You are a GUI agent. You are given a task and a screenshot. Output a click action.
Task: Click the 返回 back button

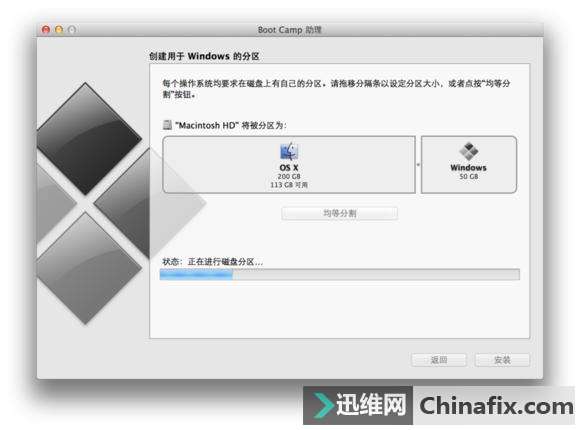point(439,360)
